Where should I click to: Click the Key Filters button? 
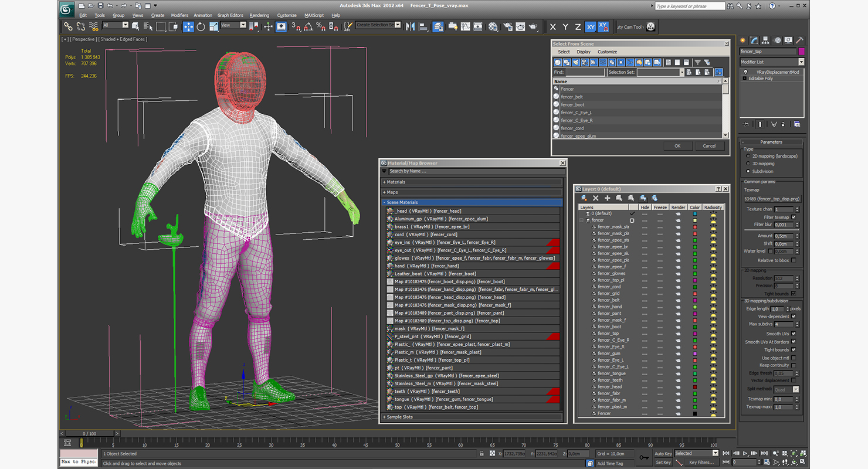[701, 462]
